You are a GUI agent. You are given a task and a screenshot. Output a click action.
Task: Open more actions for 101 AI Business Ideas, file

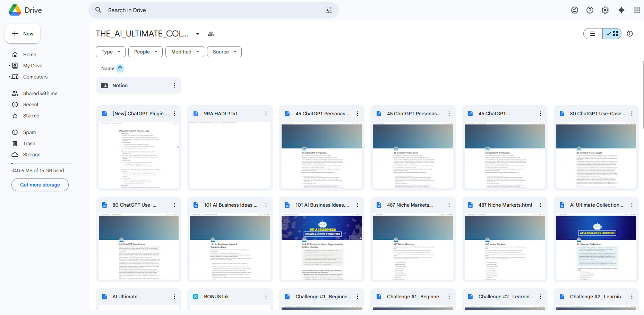pyautogui.click(x=358, y=205)
